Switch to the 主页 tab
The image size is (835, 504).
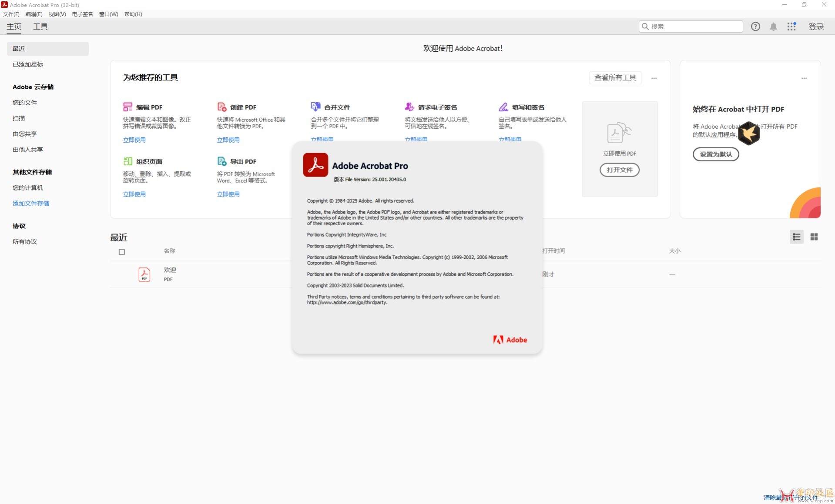(14, 27)
